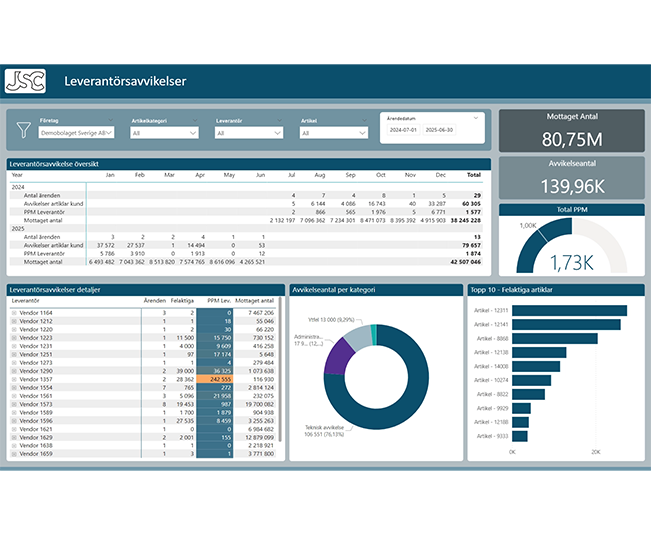
Task: Click the 2024 year row label
Action: coord(18,187)
